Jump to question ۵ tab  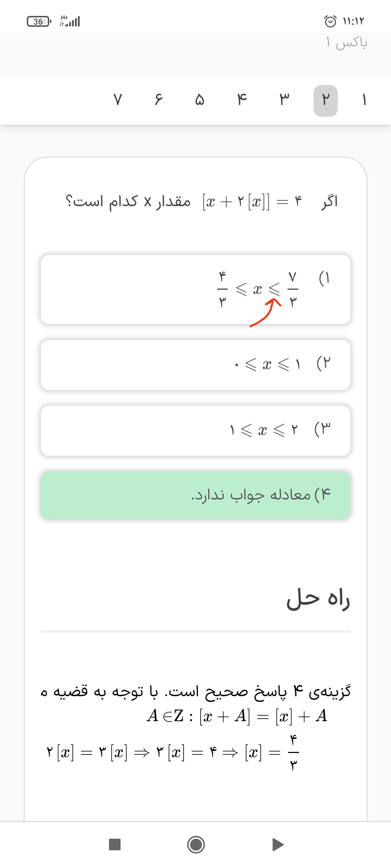coord(199,100)
